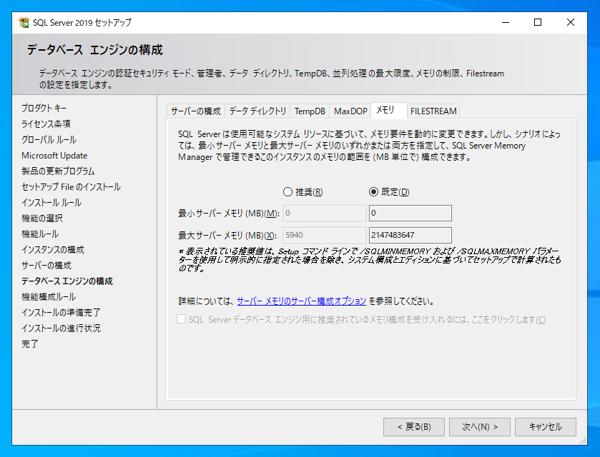This screenshot has height=457, width=600.
Task: Switch to the サーバーの構成 tab
Action: point(196,111)
